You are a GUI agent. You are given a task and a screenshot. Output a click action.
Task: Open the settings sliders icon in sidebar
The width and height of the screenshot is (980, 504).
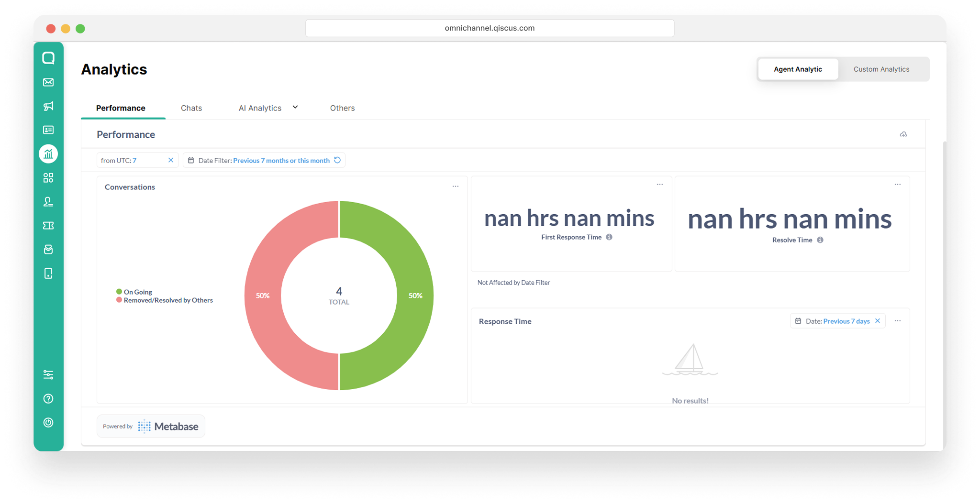[48, 374]
